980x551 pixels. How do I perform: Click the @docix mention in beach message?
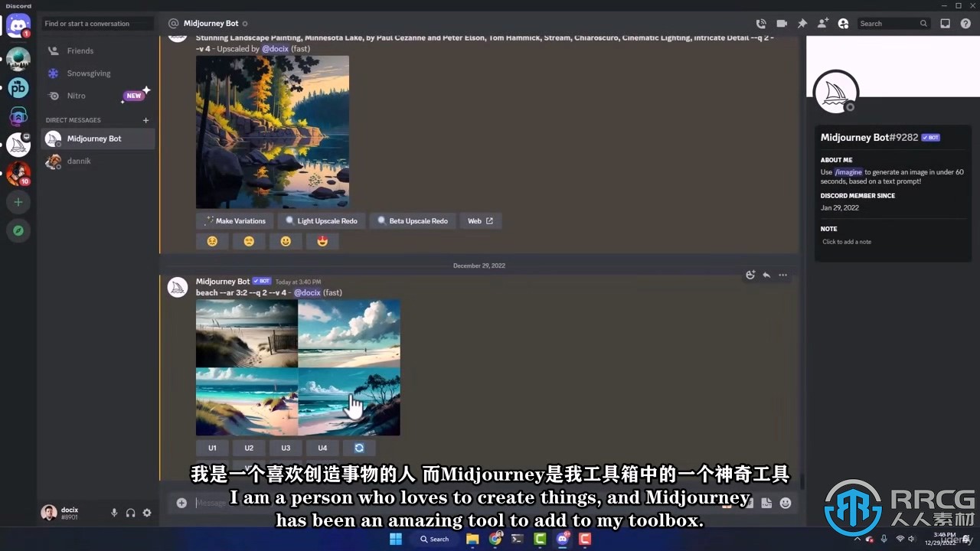(x=307, y=292)
